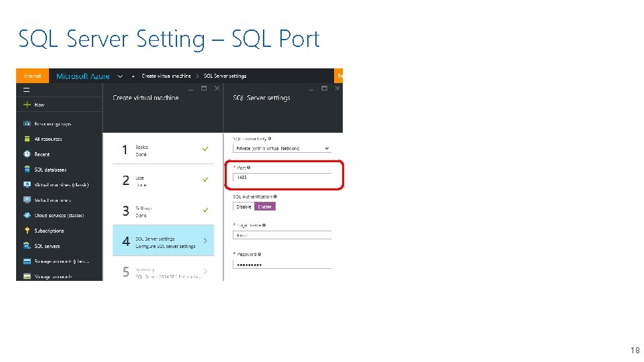The width and height of the screenshot is (644, 362).
Task: Select Enable for SQL Authentication
Action: click(265, 206)
